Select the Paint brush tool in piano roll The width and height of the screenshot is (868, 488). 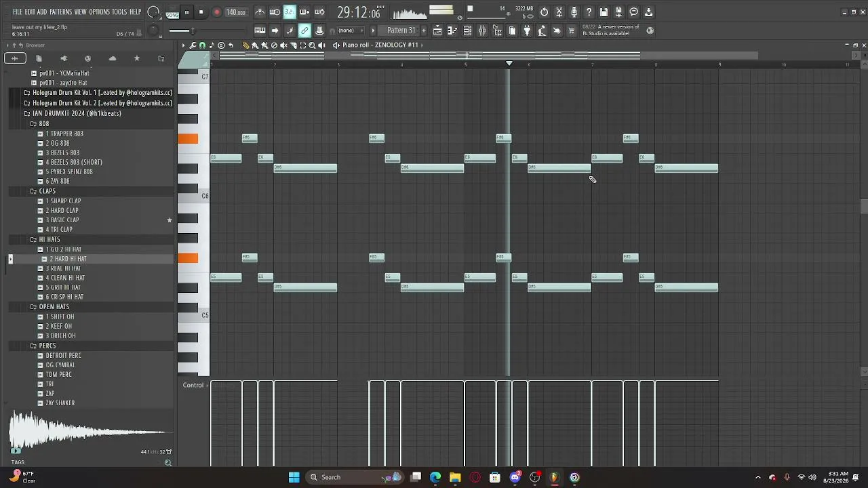[256, 45]
